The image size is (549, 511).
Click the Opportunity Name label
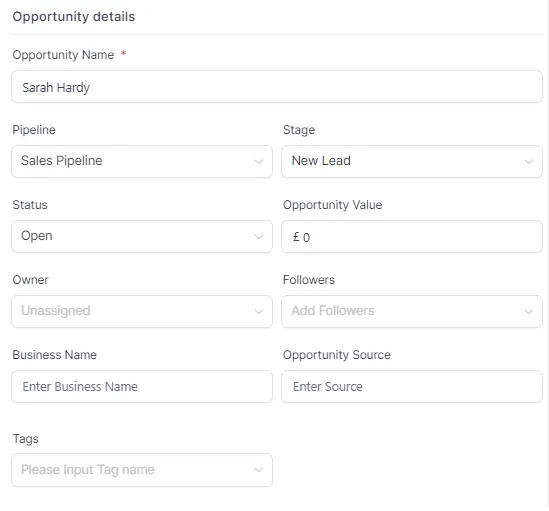(63, 55)
